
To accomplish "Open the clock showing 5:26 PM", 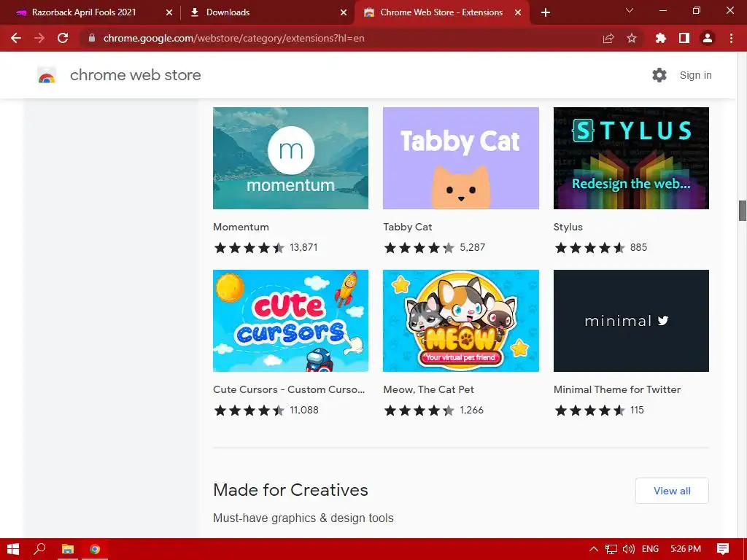I will point(686,549).
